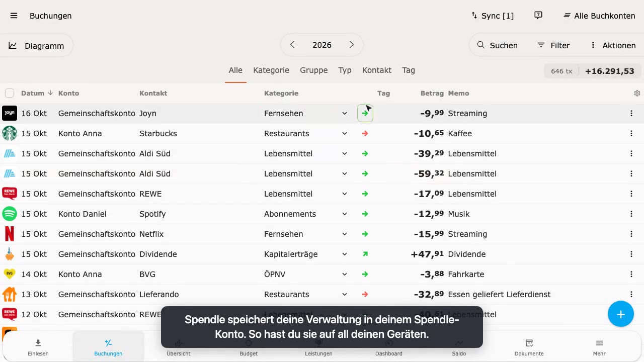Open the feedback message icon

click(538, 16)
